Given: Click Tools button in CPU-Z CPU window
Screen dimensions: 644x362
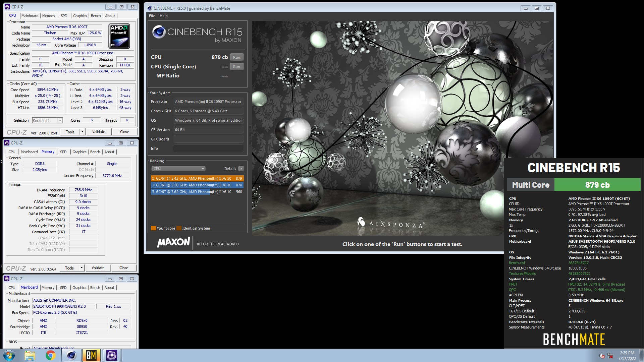Looking at the screenshot, I should 70,132.
